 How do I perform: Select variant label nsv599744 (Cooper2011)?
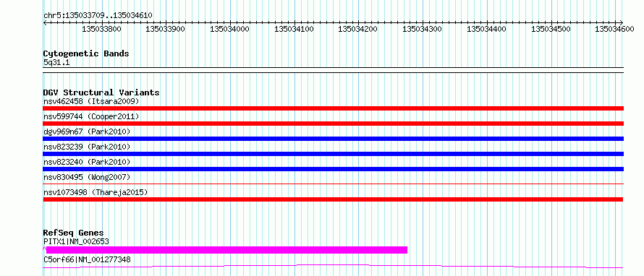[91, 116]
